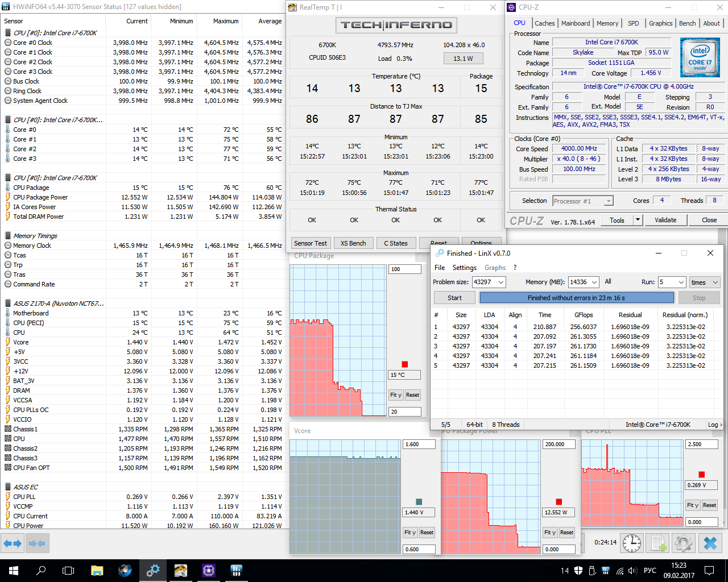Click the red color swatch in CPU PLL graph
Viewport: 728px width, 582px height.
tap(702, 475)
